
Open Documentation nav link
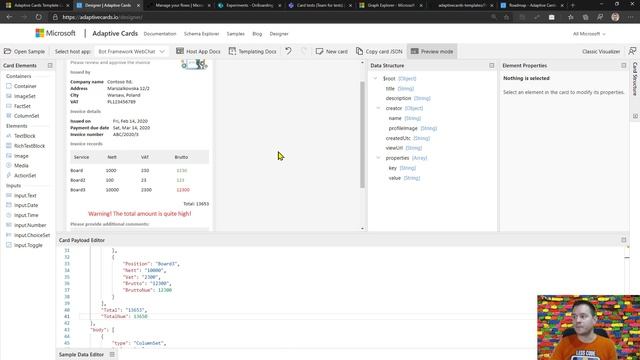pos(160,34)
